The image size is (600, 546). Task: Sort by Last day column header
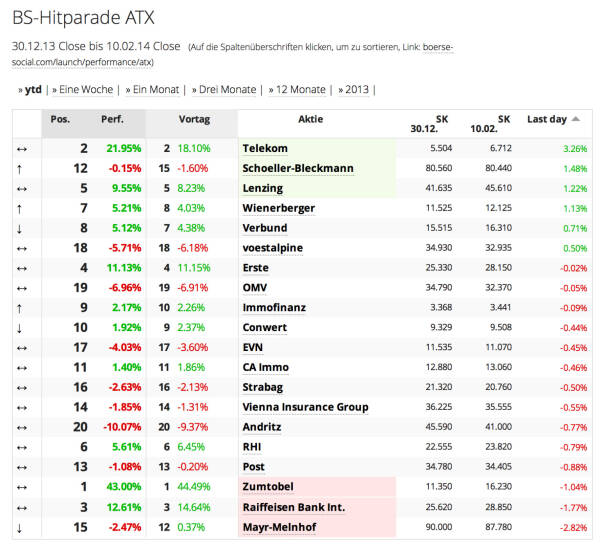click(546, 119)
